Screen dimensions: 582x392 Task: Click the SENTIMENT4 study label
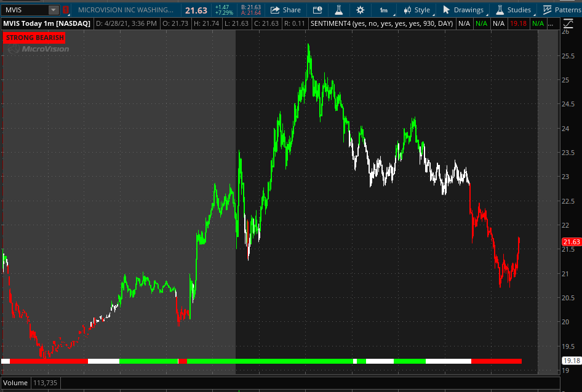[x=381, y=23]
